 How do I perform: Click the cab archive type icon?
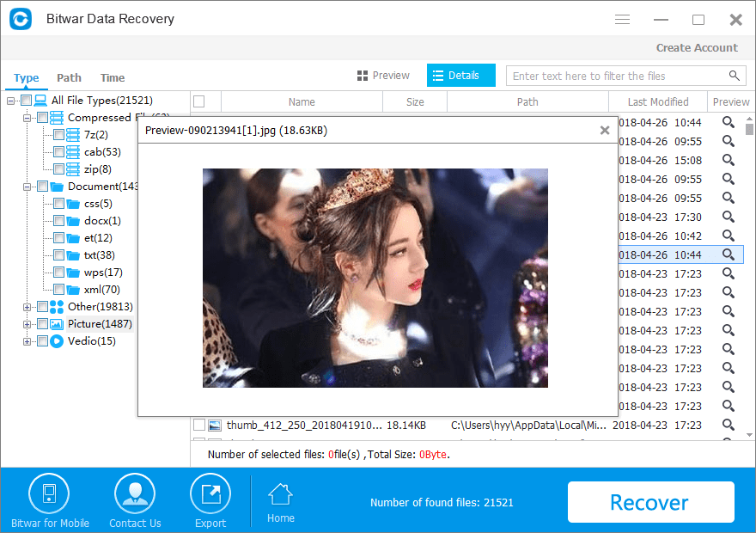click(x=73, y=152)
